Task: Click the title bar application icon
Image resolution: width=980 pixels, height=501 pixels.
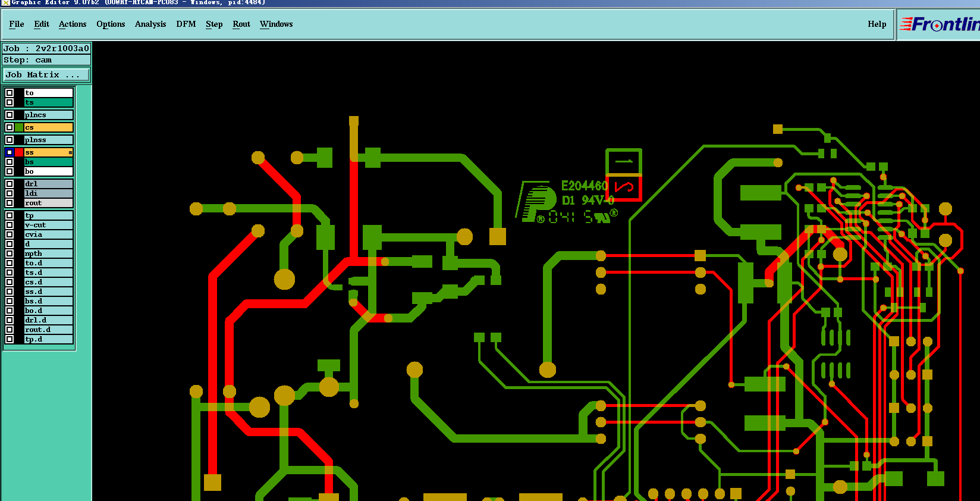Action: pos(5,3)
